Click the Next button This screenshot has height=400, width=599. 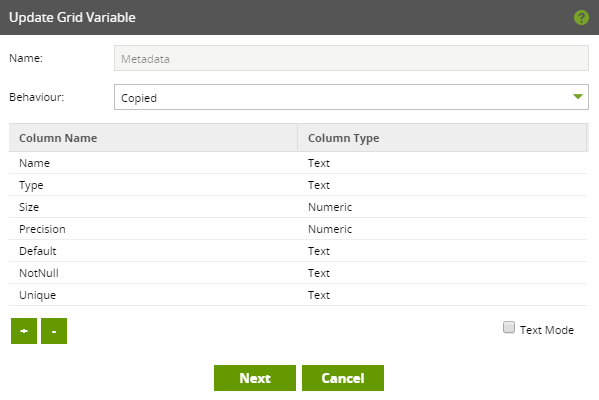[255, 378]
